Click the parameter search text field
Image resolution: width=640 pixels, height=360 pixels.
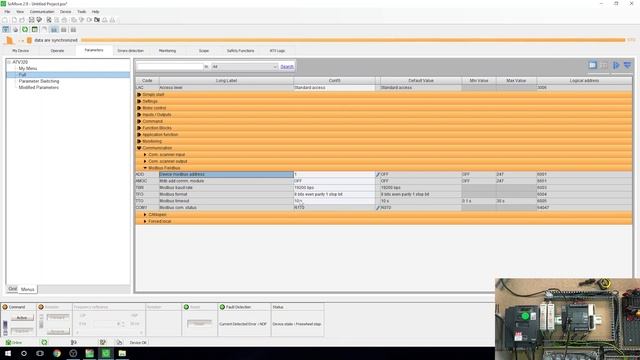170,67
